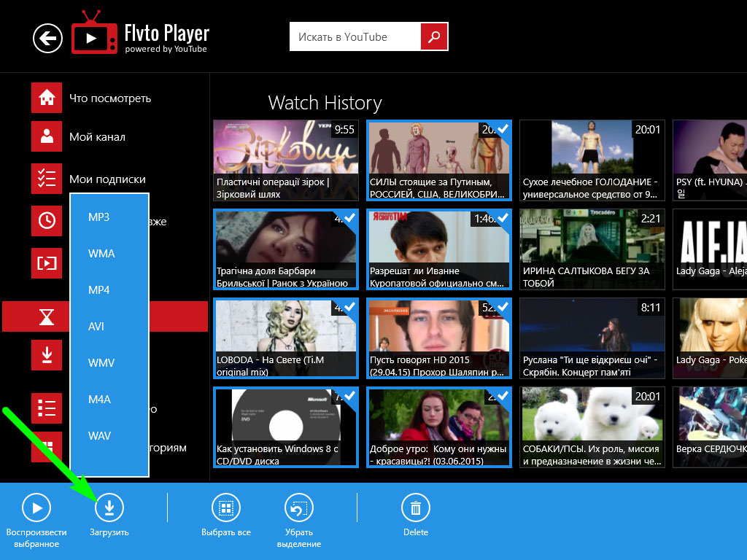Click the play selected button, Воспроизвести выбранное
The image size is (747, 560).
tap(36, 520)
